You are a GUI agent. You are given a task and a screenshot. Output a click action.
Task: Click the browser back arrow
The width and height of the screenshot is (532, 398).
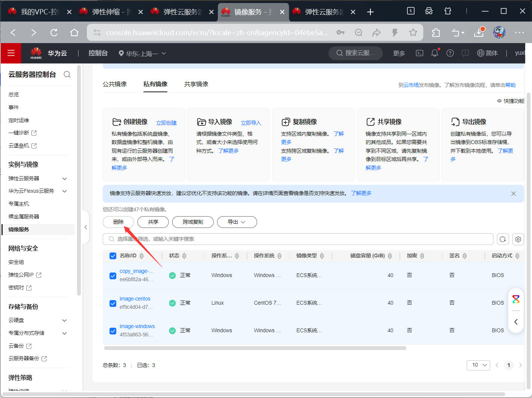click(13, 33)
